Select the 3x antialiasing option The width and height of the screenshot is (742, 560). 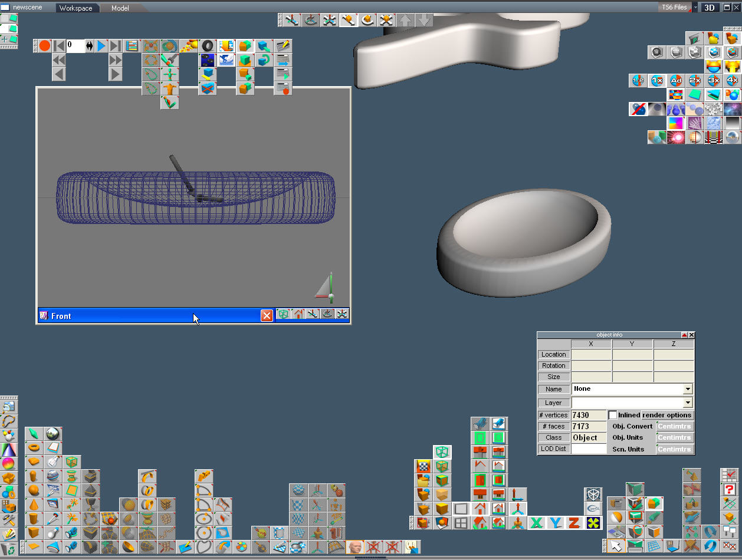714,80
